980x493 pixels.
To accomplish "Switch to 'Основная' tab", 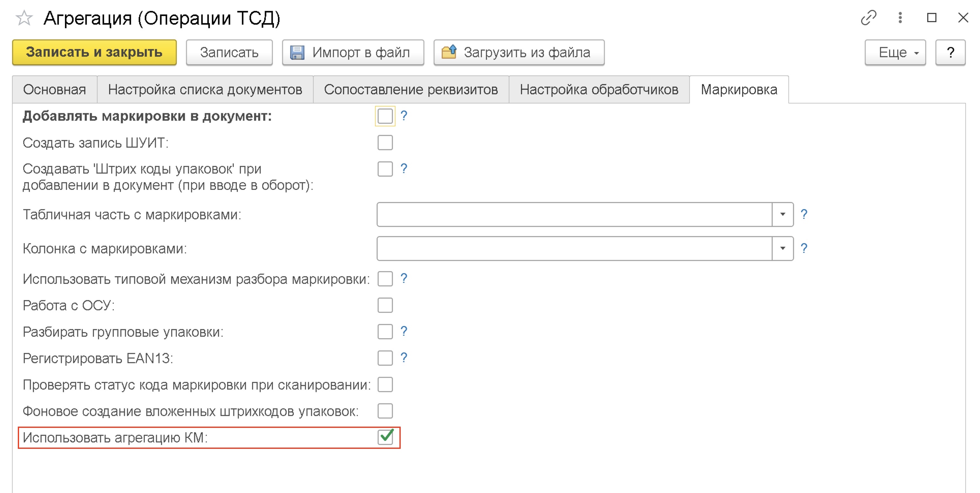I will click(x=54, y=90).
